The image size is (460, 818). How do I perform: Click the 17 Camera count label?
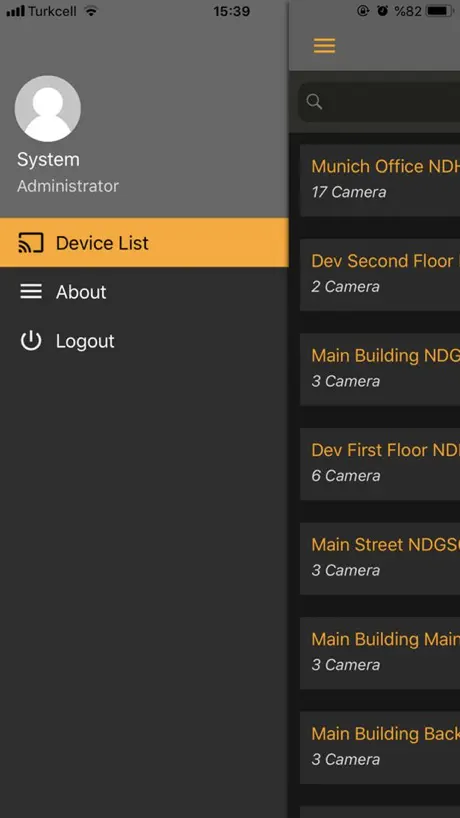[x=349, y=192]
